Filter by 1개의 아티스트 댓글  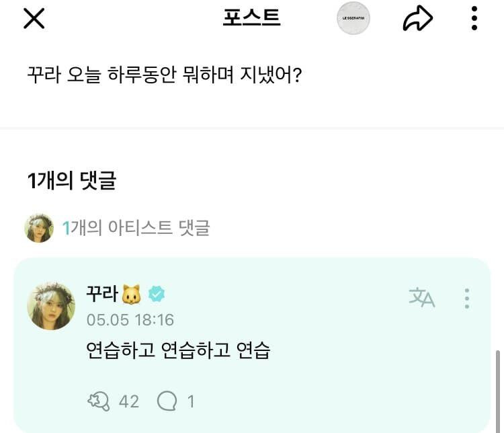[x=136, y=229]
